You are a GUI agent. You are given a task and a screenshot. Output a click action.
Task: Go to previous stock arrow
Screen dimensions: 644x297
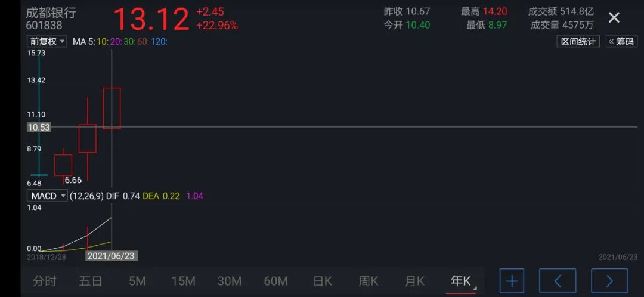click(x=558, y=280)
